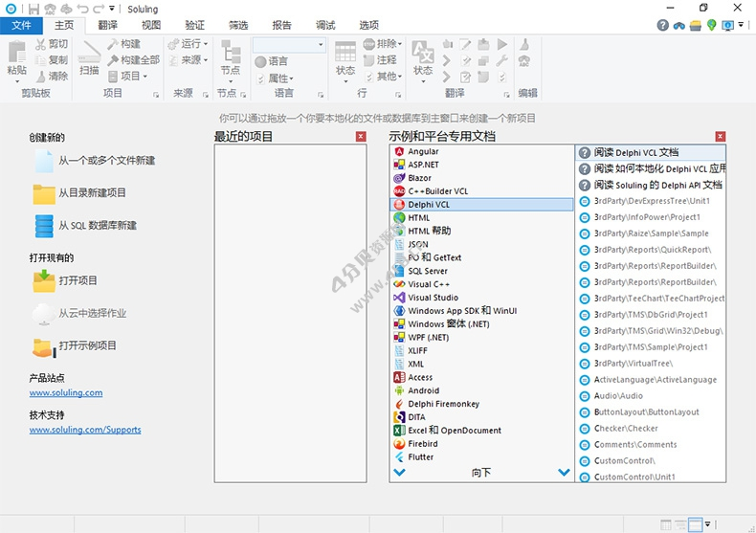Open the help question mark icon in title bar
Viewport: 756px width, 533px height.
click(x=663, y=25)
